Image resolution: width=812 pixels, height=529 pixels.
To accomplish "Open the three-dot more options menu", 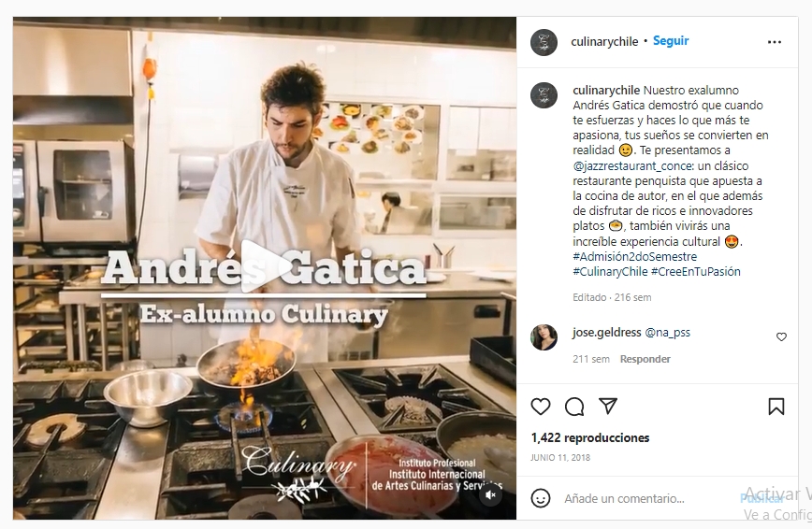I will coord(775,42).
